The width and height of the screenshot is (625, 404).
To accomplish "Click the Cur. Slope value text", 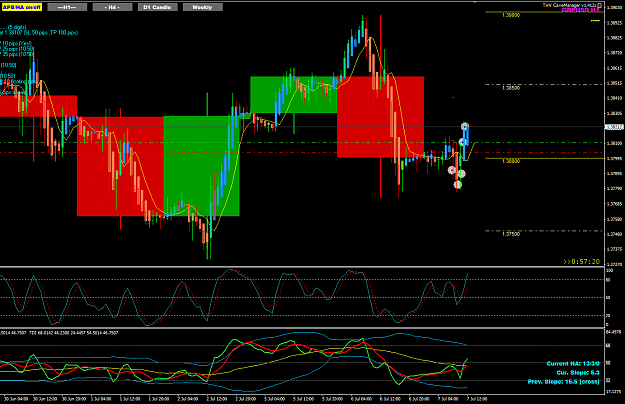I will coord(578,373).
